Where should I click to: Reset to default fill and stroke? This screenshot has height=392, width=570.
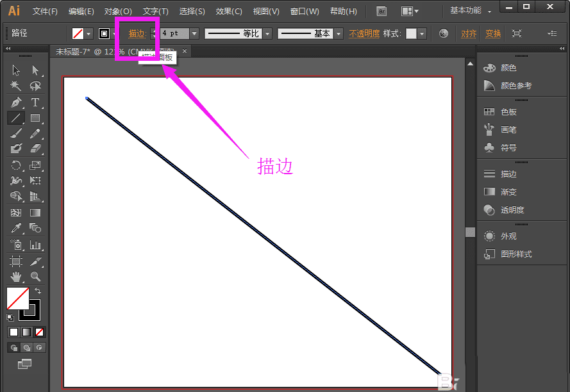(x=10, y=318)
